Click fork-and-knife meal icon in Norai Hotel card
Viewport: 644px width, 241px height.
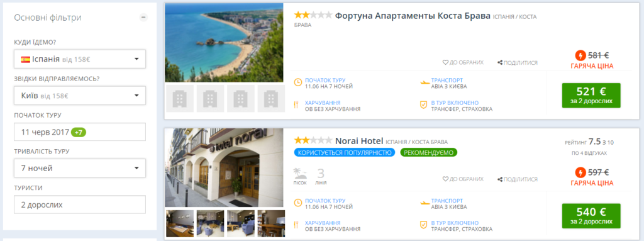296,225
